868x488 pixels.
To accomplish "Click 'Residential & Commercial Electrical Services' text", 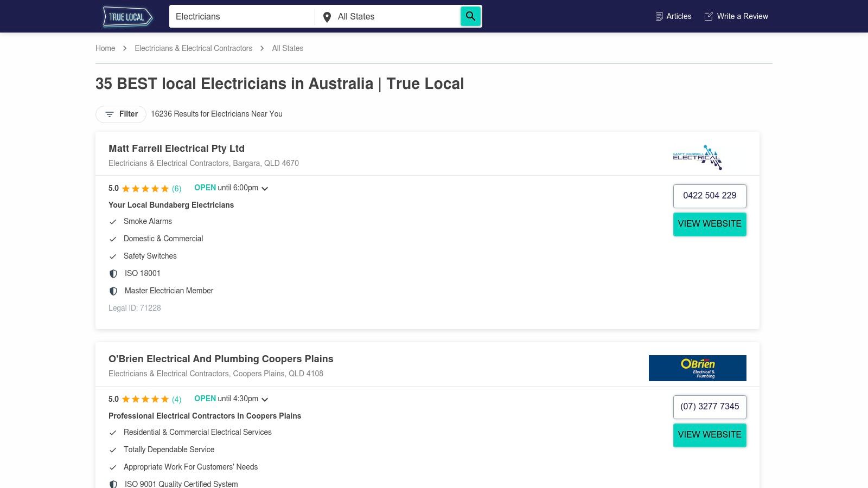I will tap(197, 432).
